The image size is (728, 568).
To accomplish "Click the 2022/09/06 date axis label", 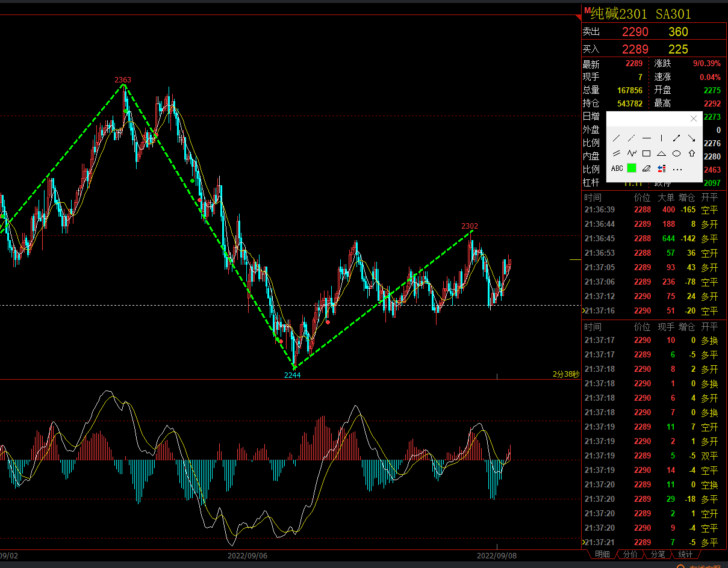I will [247, 555].
